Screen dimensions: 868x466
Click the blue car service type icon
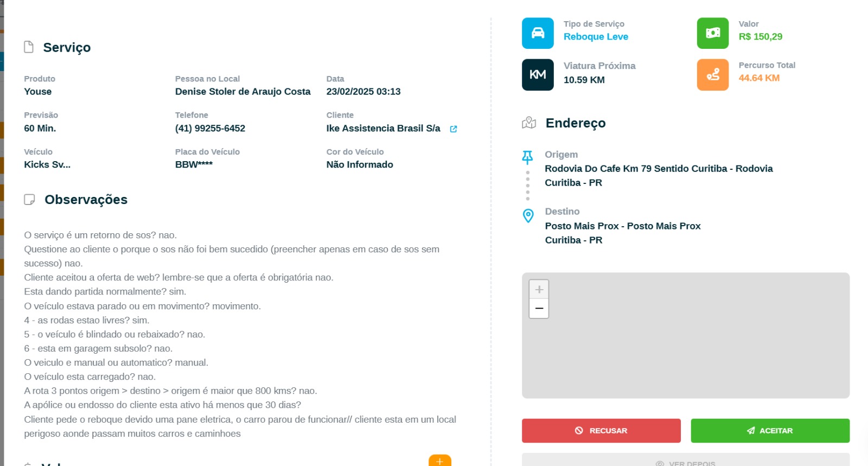click(538, 33)
